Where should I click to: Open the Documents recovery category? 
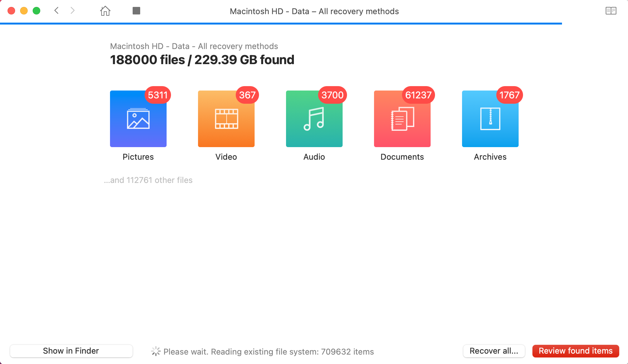[402, 119]
